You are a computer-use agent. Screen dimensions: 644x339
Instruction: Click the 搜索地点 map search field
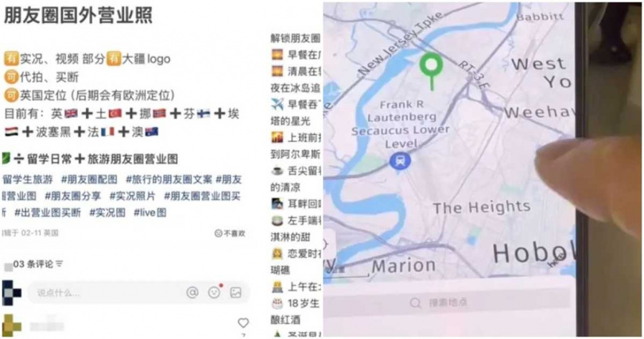tap(447, 303)
